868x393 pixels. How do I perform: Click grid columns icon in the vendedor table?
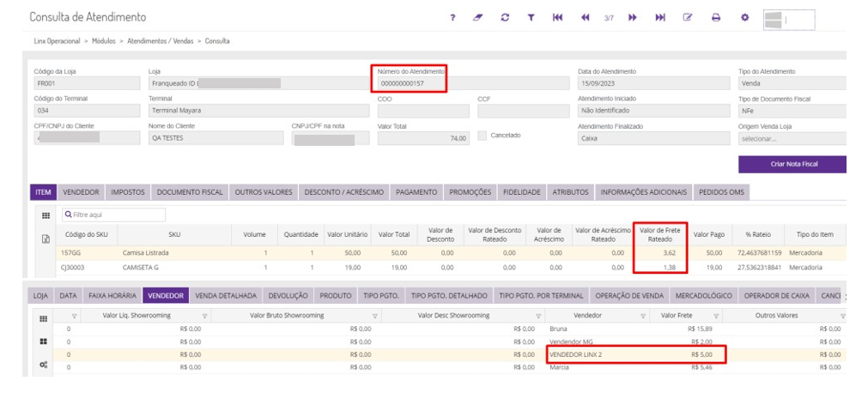[x=43, y=319]
